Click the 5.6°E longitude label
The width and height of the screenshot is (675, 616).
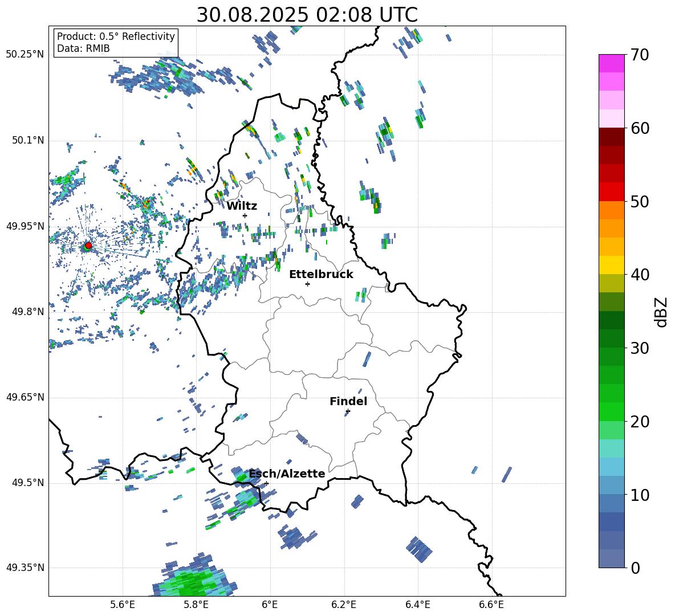(x=123, y=605)
